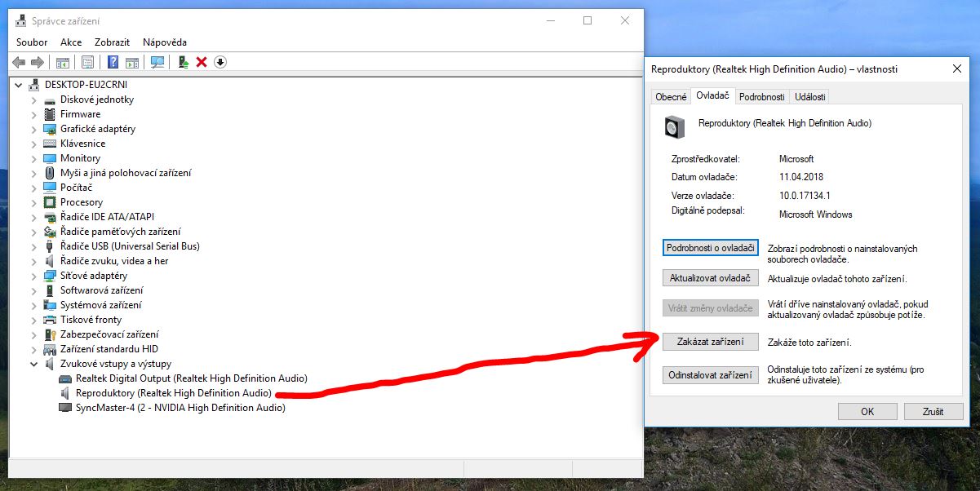This screenshot has width=980, height=491.
Task: Expand the Počítač node
Action: coord(34,188)
